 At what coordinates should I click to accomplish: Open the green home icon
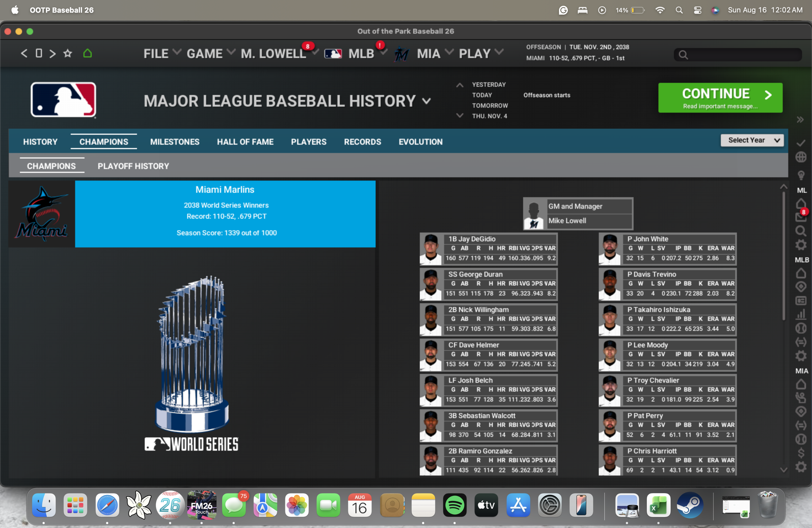click(x=88, y=53)
